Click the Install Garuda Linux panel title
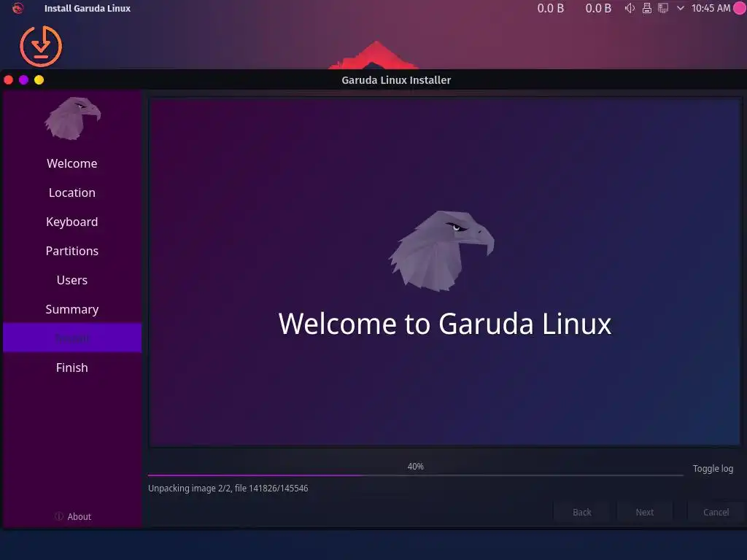 click(x=88, y=8)
